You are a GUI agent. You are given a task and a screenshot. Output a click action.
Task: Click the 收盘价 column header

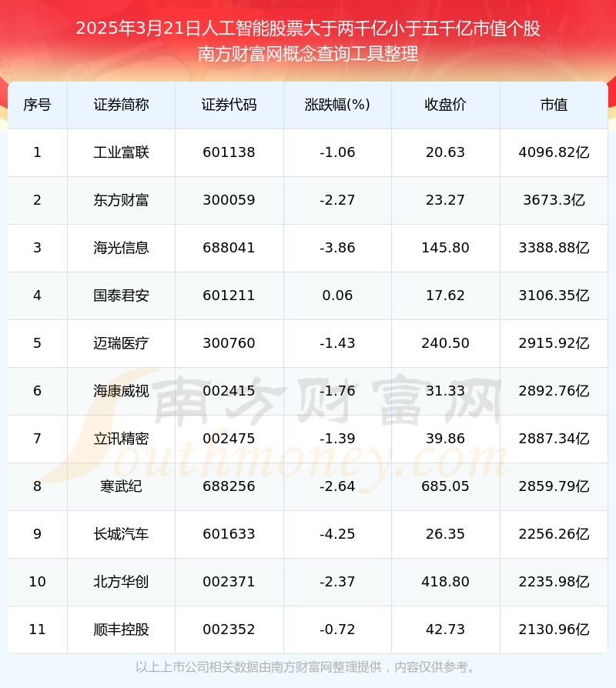pos(445,105)
